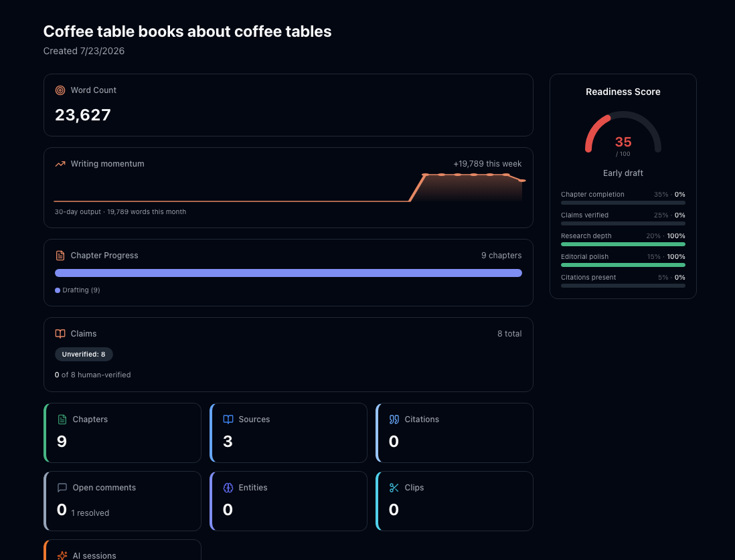
Task: Click the Citations present score bar
Action: coord(623,286)
